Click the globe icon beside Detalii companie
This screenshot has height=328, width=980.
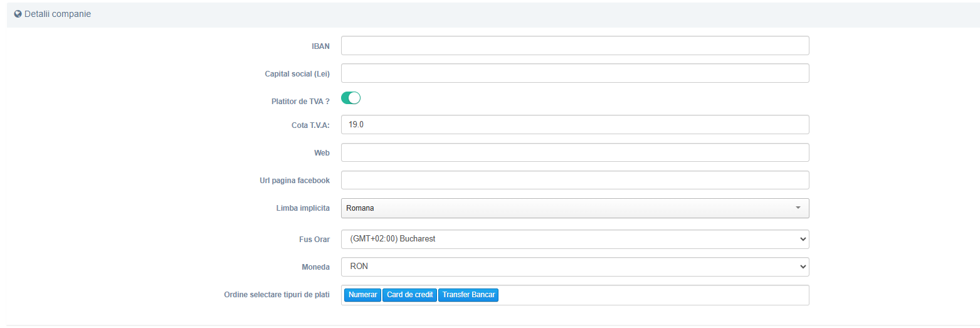point(18,14)
